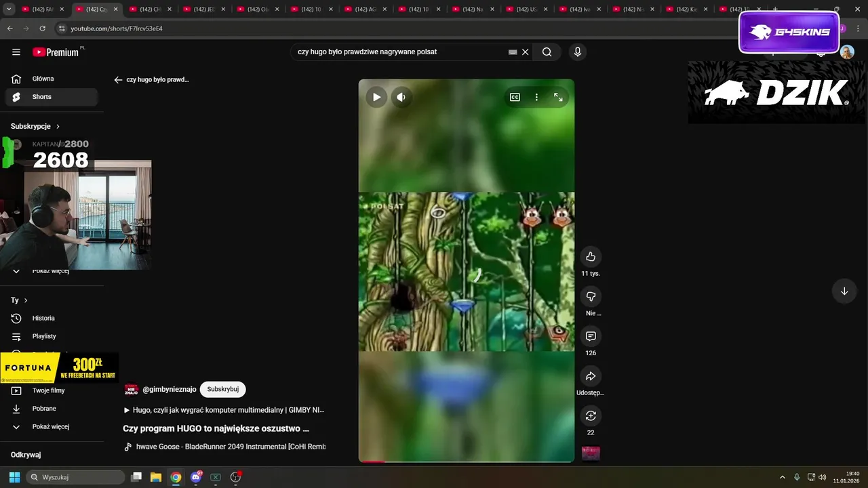868x488 pixels.
Task: Go back using the arrow beside 'czy hugo było prawd...'
Action: (x=118, y=80)
